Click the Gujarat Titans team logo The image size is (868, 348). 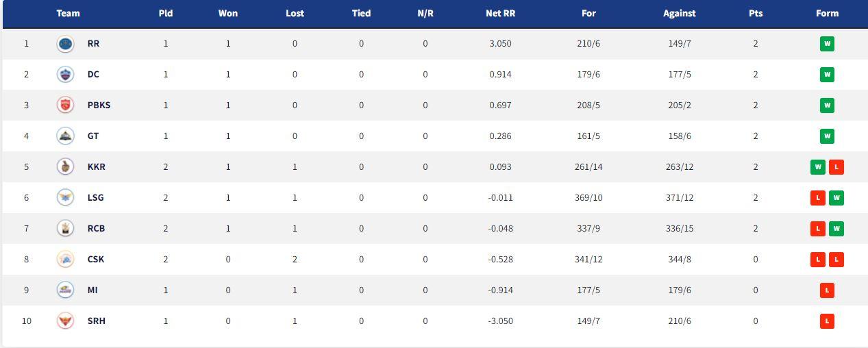point(65,136)
